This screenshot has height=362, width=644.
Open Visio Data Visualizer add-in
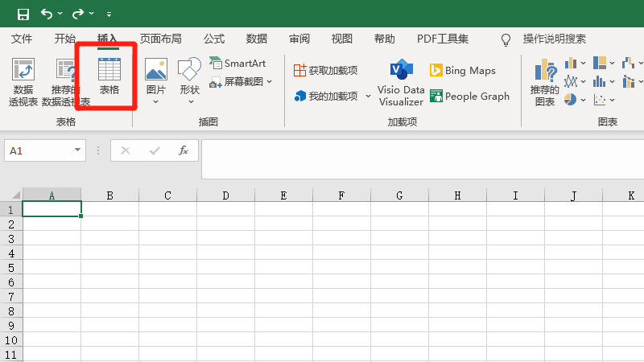[x=401, y=82]
